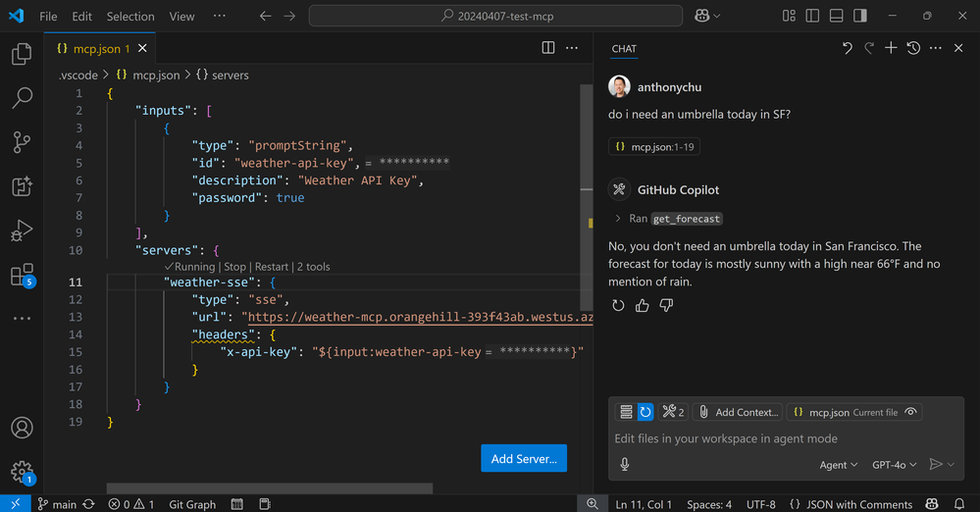Open the Selection menu
Viewport: 980px width, 512px height.
point(130,17)
